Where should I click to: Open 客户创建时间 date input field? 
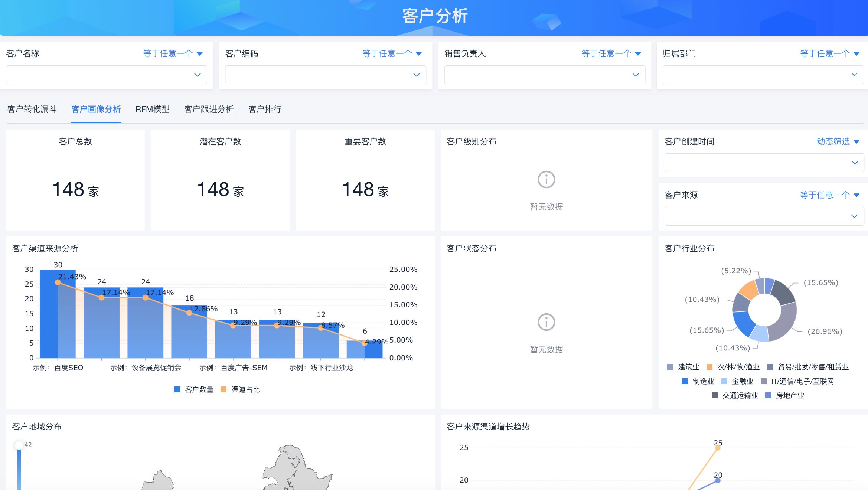tap(764, 163)
